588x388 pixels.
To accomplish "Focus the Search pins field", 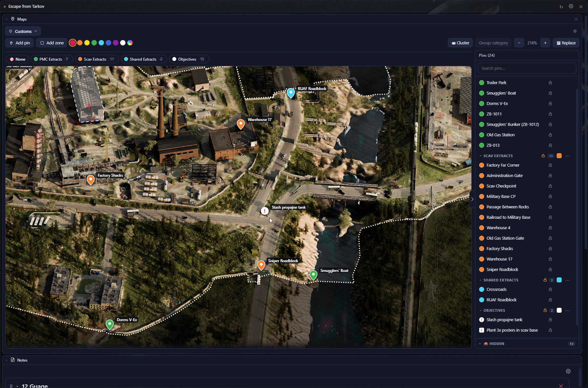I will (x=527, y=68).
